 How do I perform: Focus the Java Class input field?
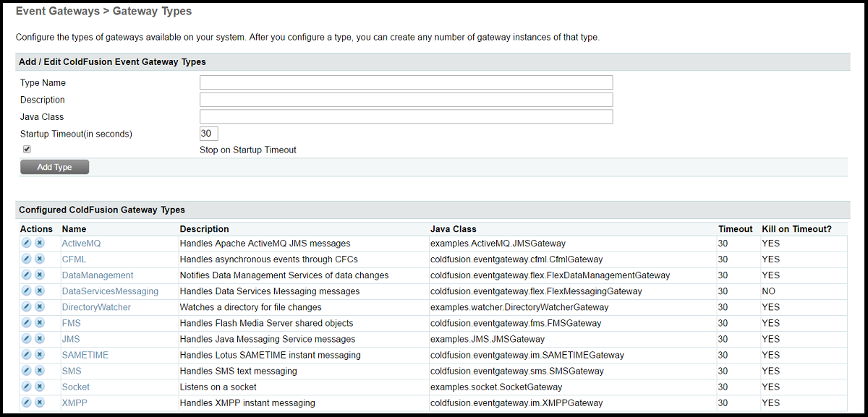pyautogui.click(x=407, y=116)
